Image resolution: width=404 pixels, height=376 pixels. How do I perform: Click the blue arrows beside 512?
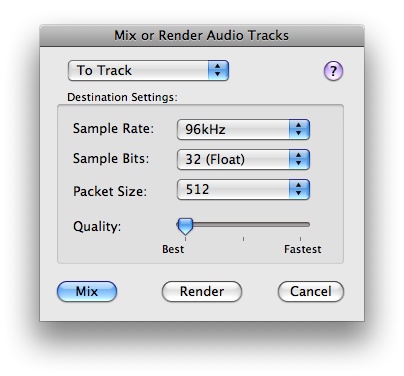point(299,189)
